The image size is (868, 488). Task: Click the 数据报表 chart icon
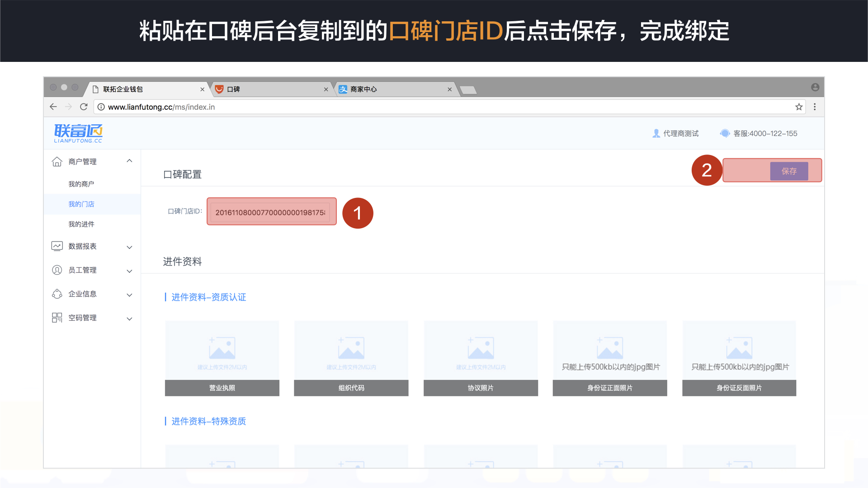point(57,246)
